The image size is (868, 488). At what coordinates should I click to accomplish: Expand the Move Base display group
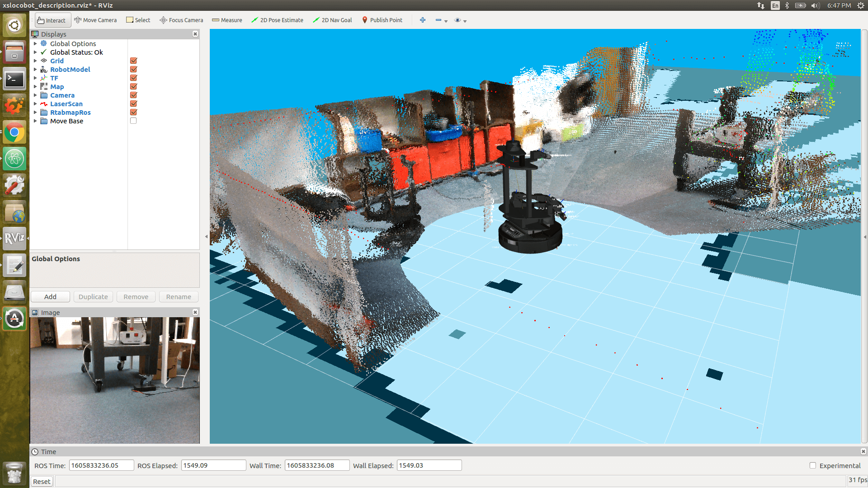point(35,121)
